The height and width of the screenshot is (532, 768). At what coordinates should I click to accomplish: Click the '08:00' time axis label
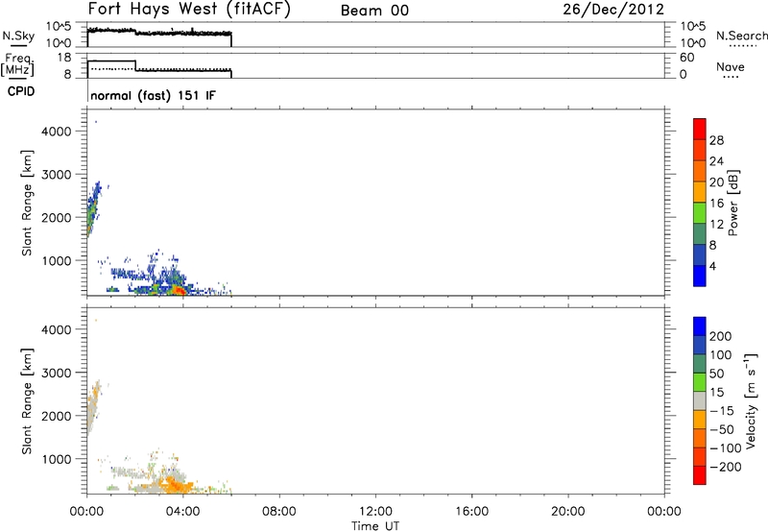tap(279, 512)
